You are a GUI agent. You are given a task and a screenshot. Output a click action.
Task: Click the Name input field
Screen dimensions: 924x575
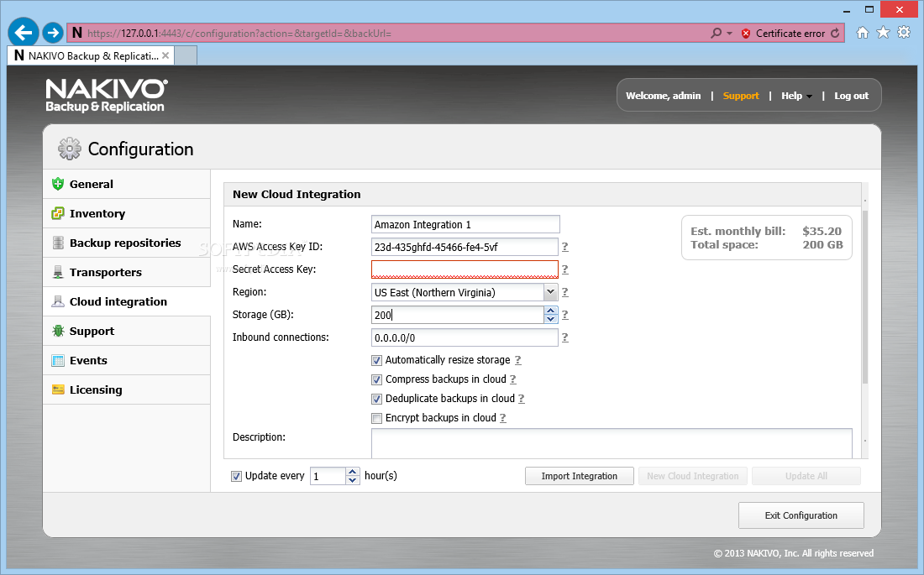(x=465, y=224)
